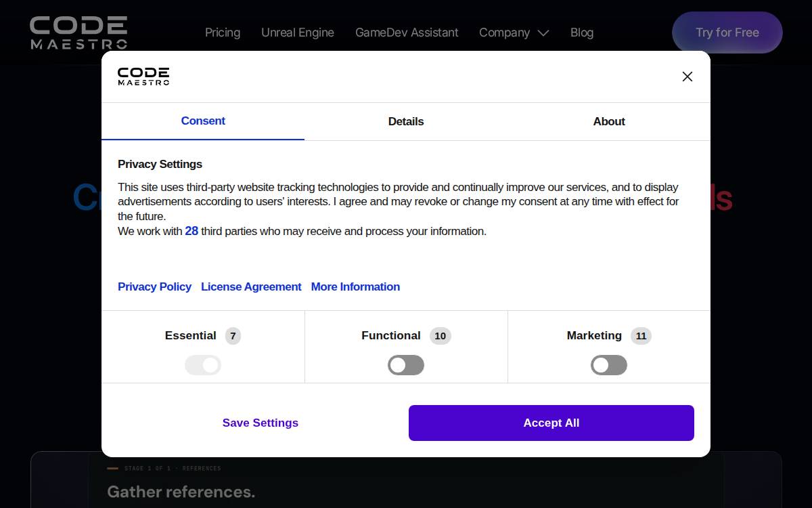812x508 pixels.
Task: Click the Gather references heading
Action: tap(181, 492)
